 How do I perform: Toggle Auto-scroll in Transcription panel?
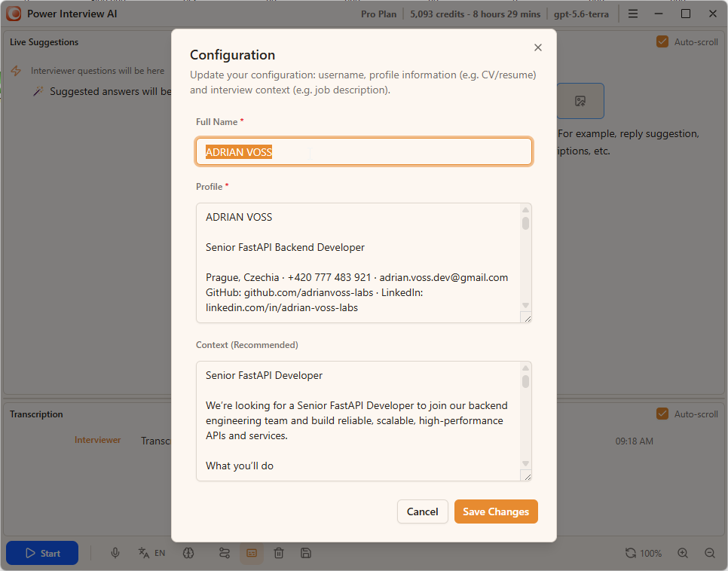tap(662, 414)
